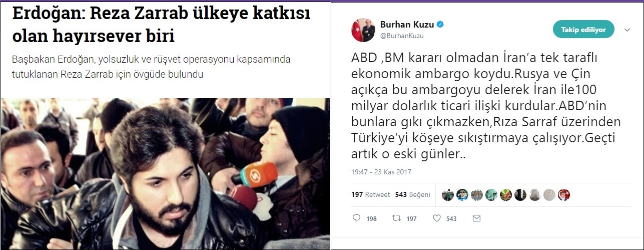Click the reply speech bubble icon
This screenshot has width=644, height=250.
[356, 218]
